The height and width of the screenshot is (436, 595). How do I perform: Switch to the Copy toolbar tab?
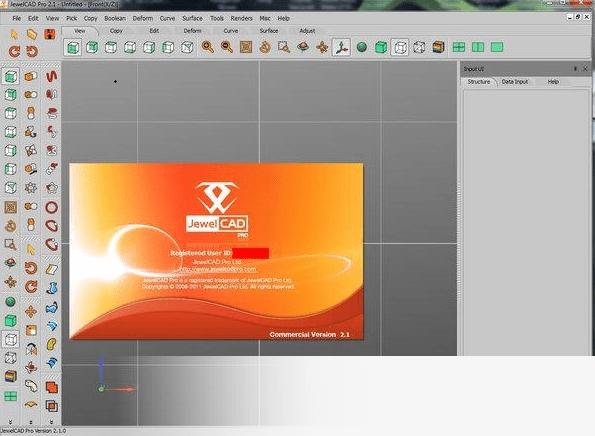[116, 31]
